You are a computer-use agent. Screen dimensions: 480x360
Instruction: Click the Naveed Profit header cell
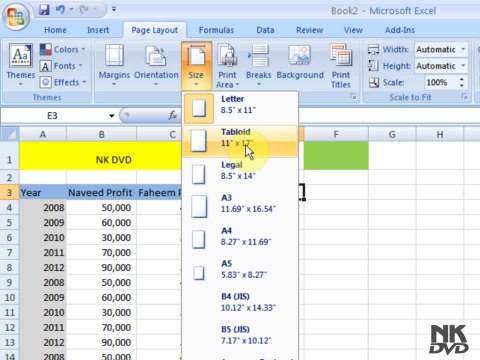(101, 192)
